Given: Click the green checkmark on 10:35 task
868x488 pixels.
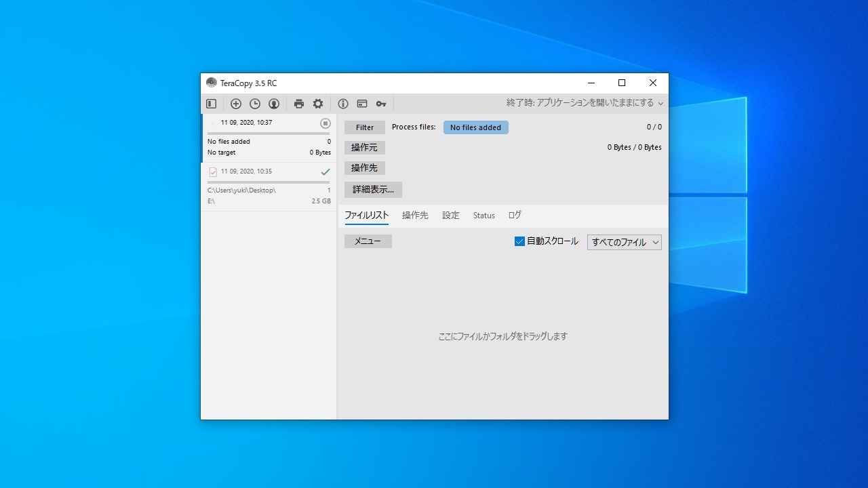Looking at the screenshot, I should (x=325, y=172).
